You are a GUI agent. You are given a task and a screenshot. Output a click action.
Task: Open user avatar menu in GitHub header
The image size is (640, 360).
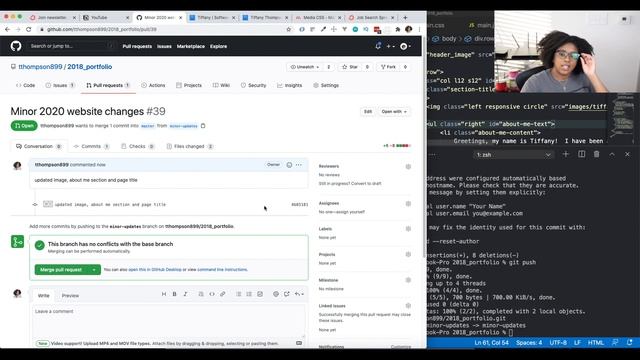tap(405, 46)
